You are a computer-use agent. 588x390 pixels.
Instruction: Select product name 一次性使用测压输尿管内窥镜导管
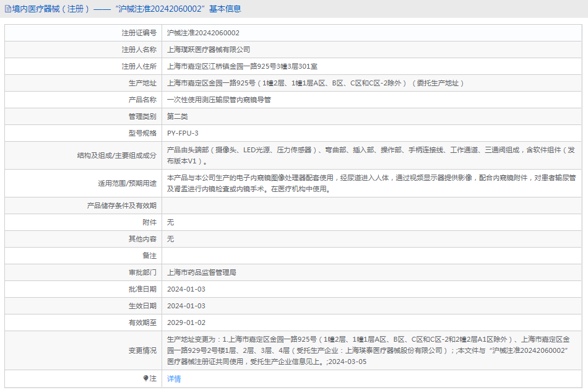[219, 100]
